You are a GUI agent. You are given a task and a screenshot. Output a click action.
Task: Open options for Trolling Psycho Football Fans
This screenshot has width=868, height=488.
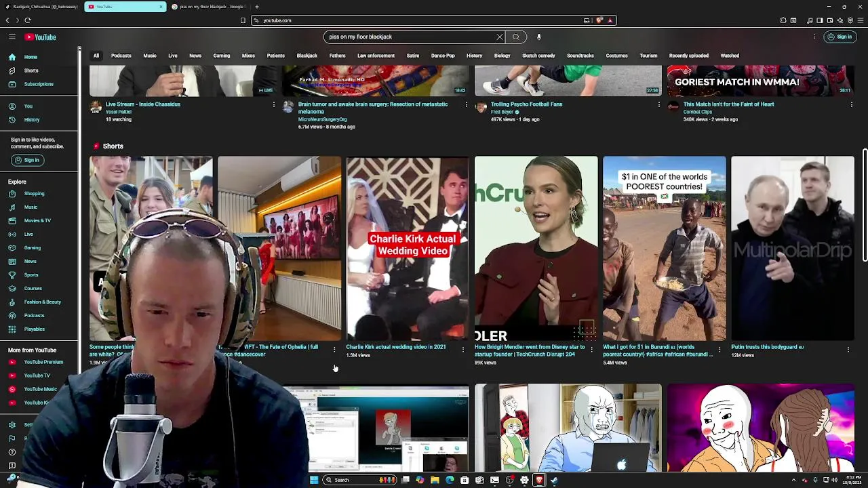(x=659, y=104)
